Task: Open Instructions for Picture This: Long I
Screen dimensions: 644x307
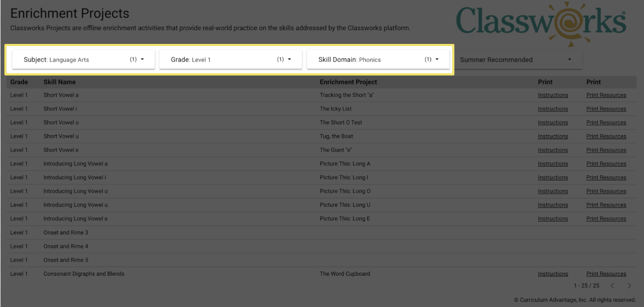Action: tap(553, 177)
